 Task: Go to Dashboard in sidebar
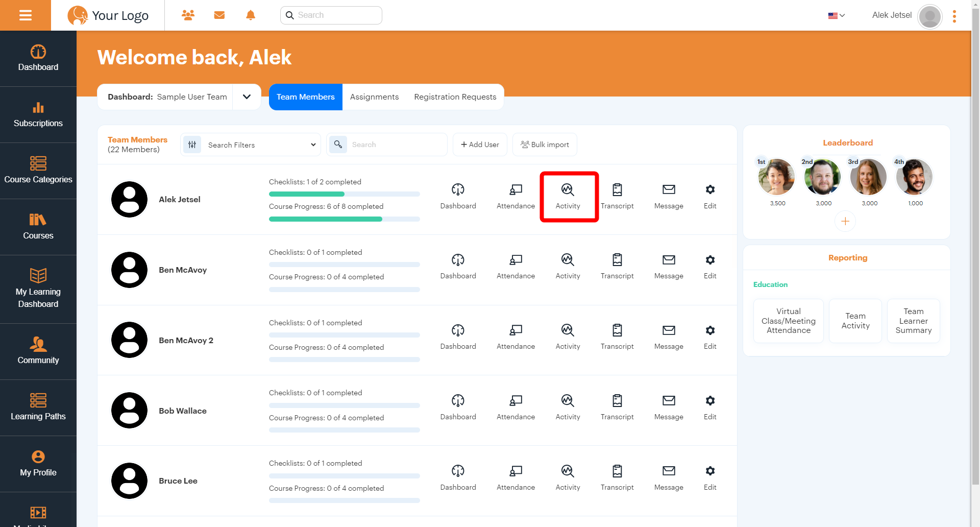pyautogui.click(x=38, y=58)
